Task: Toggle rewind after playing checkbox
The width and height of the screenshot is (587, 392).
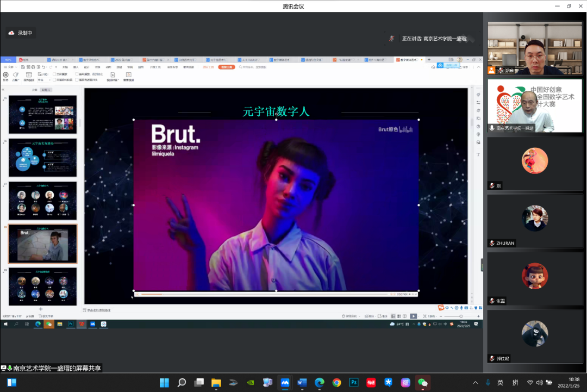Action: (77, 80)
